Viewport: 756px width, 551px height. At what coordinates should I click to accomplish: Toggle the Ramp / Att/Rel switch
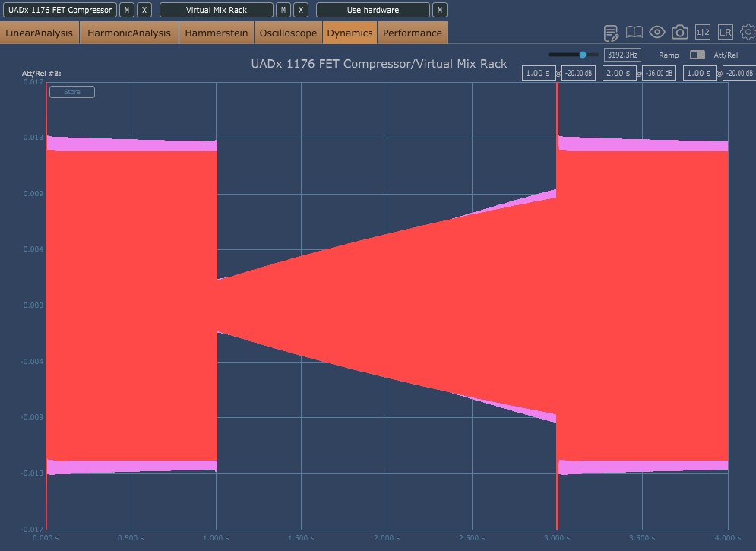pyautogui.click(x=697, y=55)
